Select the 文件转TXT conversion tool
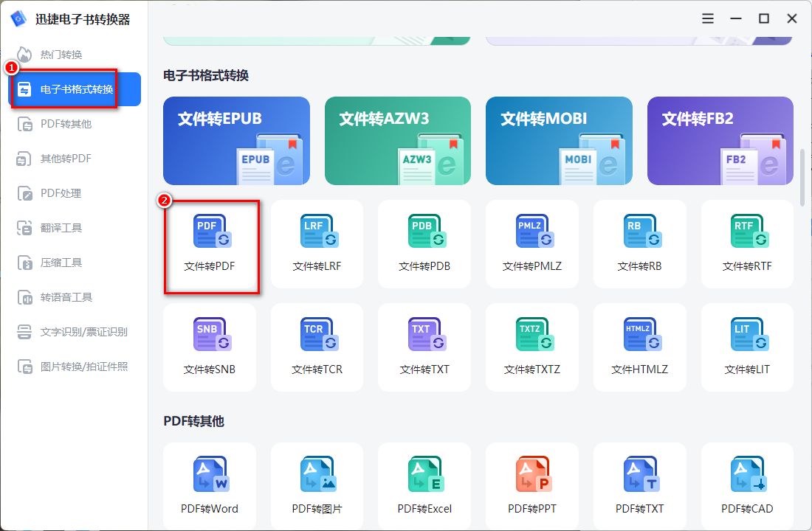This screenshot has height=531, width=812. [x=424, y=347]
